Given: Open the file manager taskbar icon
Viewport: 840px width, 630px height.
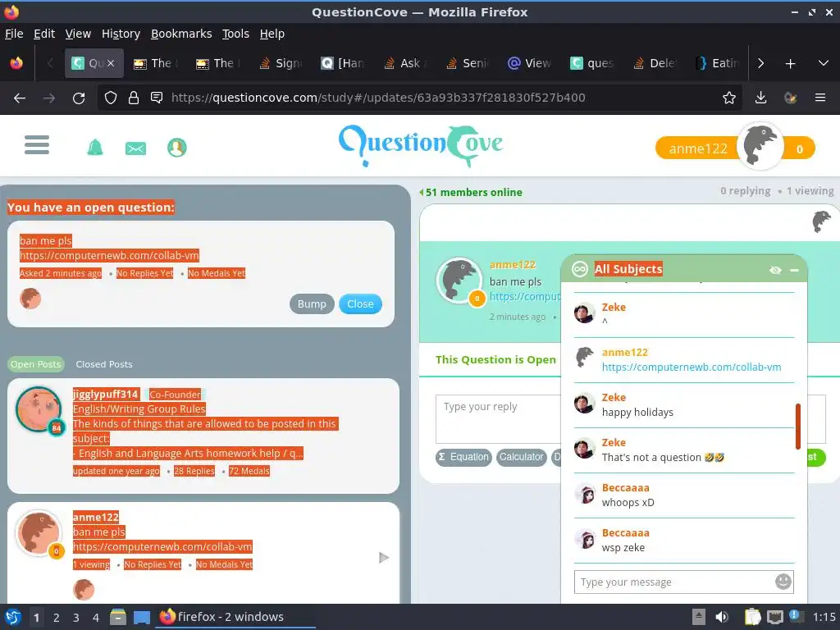Looking at the screenshot, I should 118,617.
